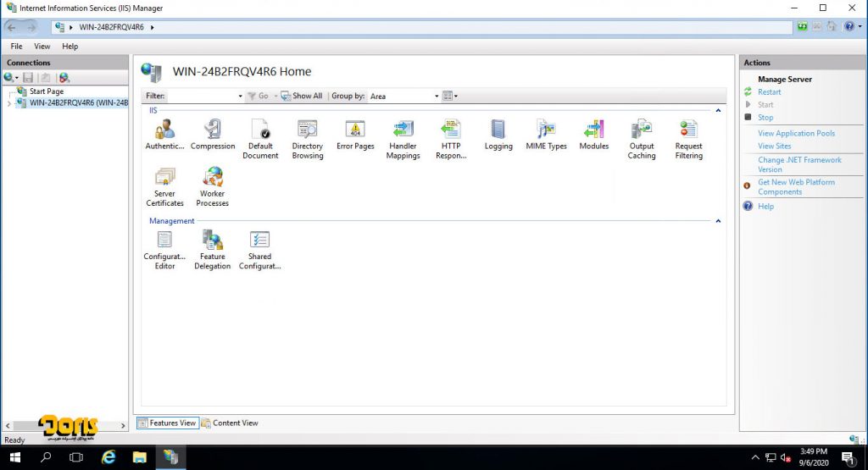
Task: Click the address bar arrow after WIN-24B2FRQV4R6
Action: click(x=153, y=27)
